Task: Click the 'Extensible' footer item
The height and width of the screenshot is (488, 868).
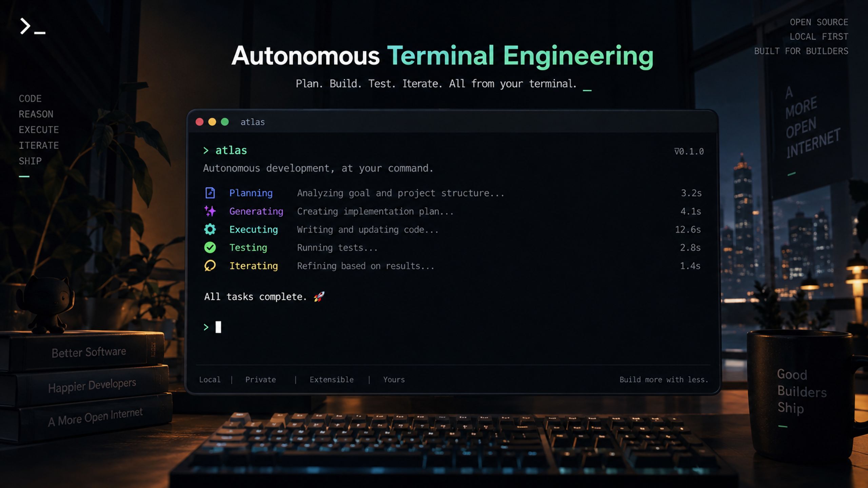Action: [x=332, y=380]
